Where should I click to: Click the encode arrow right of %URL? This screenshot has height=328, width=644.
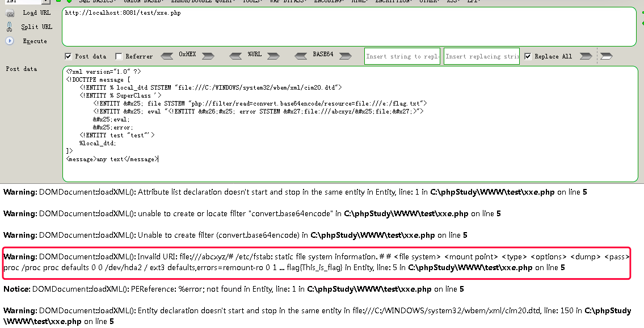tap(273, 56)
